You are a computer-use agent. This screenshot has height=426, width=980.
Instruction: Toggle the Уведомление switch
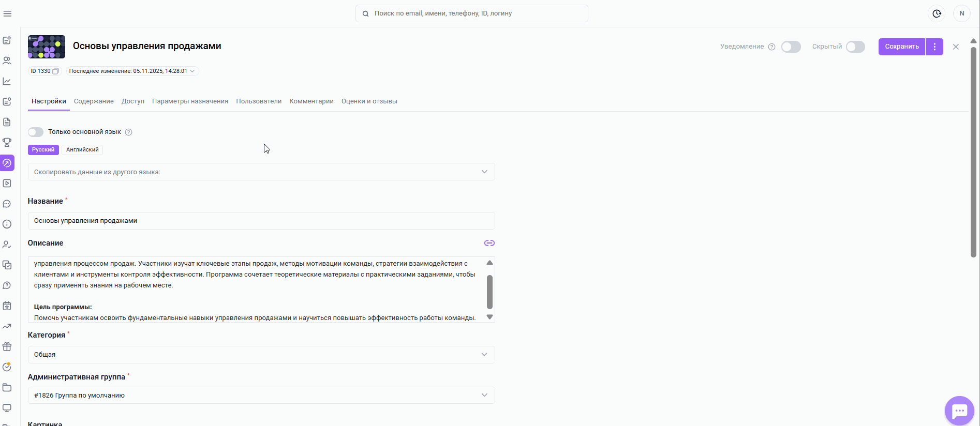click(791, 47)
